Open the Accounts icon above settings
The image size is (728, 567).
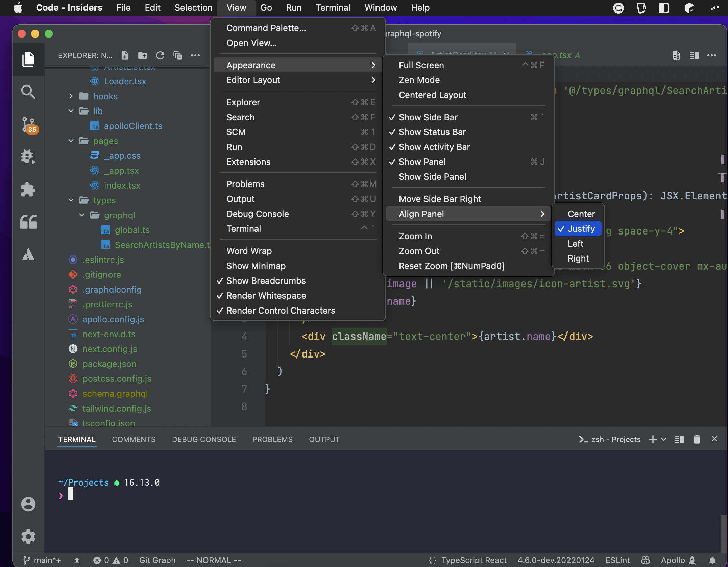click(x=28, y=504)
